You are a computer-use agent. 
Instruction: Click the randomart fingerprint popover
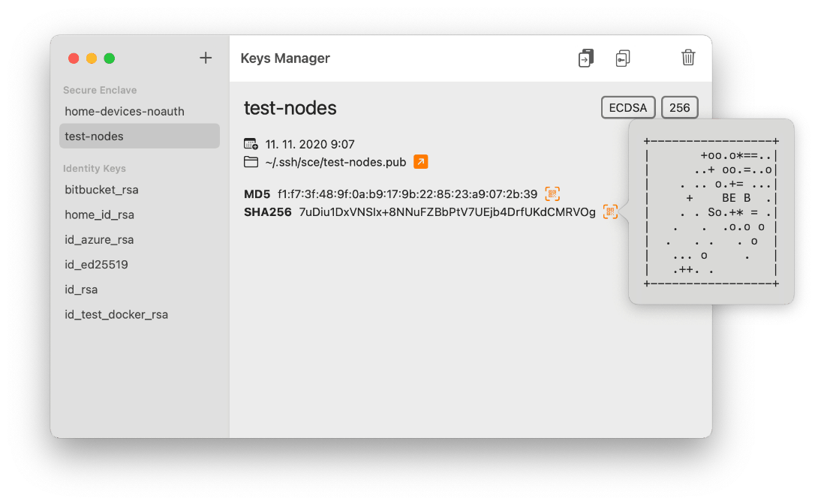(x=710, y=211)
